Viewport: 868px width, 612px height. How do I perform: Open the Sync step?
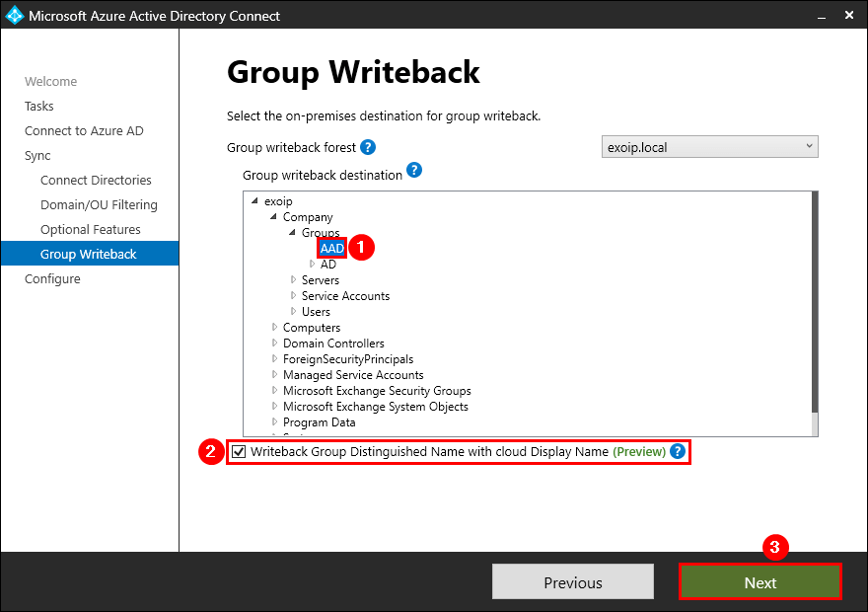[x=37, y=156]
